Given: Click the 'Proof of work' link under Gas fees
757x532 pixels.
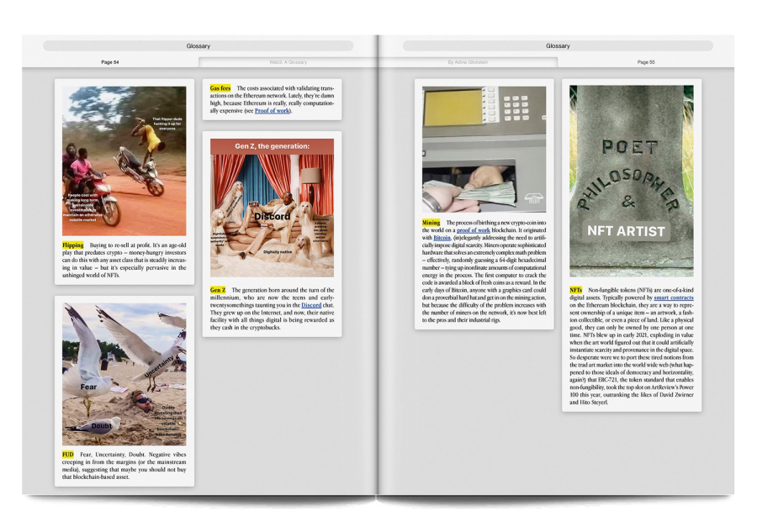Looking at the screenshot, I should coord(272,111).
